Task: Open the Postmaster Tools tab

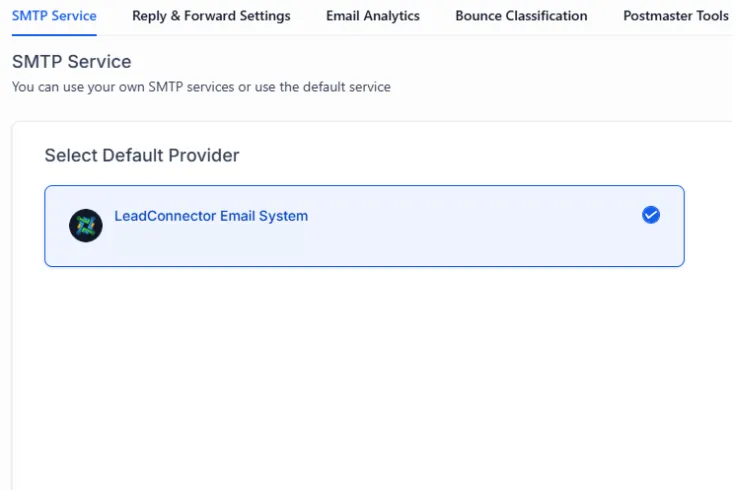Action: (x=675, y=16)
